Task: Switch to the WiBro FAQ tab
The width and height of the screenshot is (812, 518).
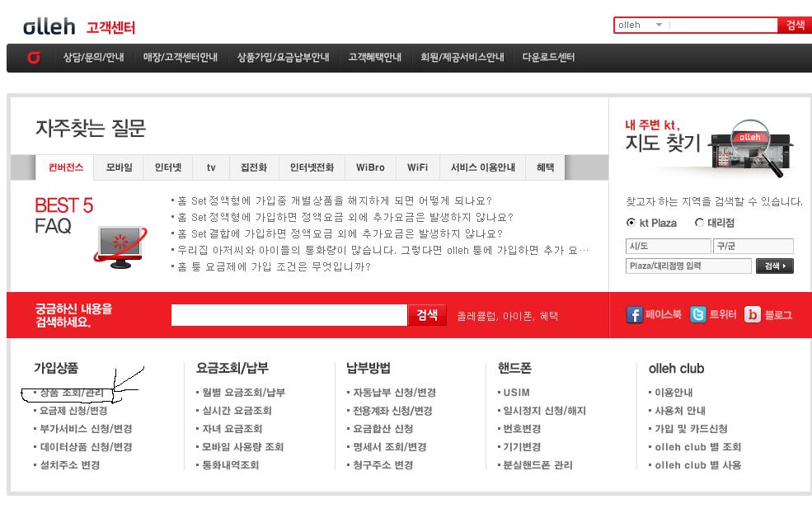Action: pyautogui.click(x=370, y=167)
